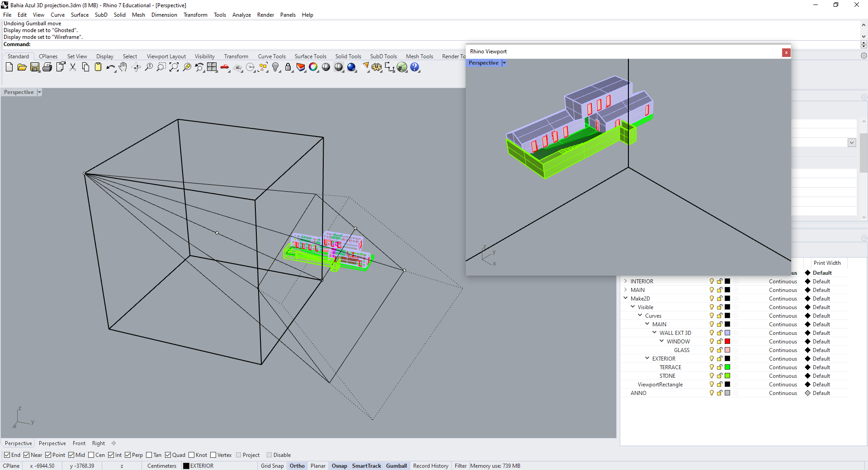Switch to the Surface Tools toolbar tab

(x=310, y=56)
